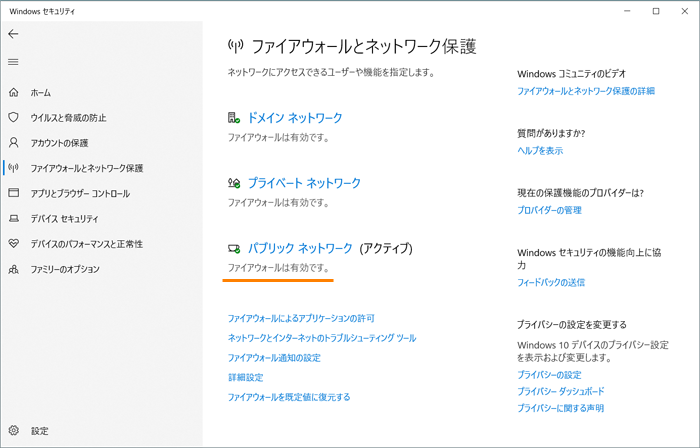This screenshot has height=448, width=700.
Task: Click the ファミリーのオプション people icon
Action: click(x=13, y=269)
